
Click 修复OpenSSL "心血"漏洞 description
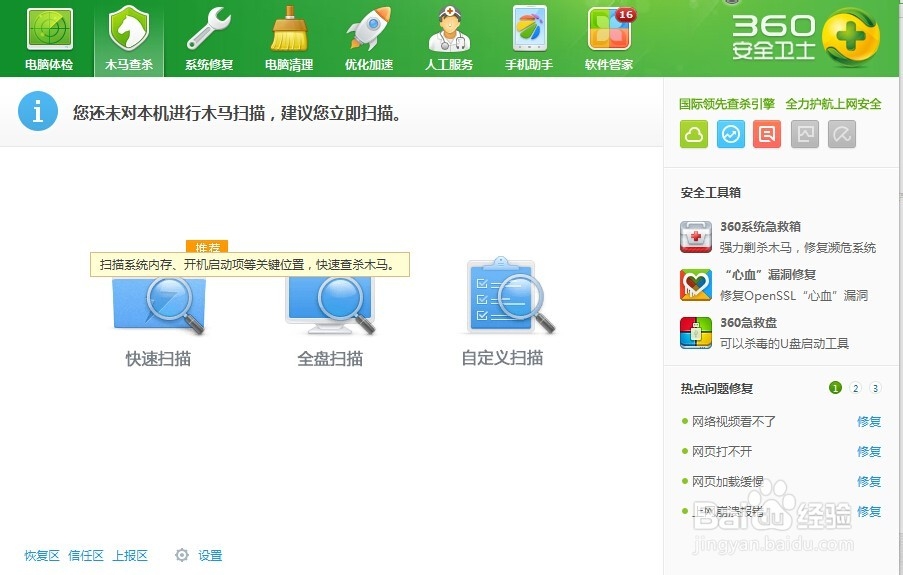click(x=794, y=296)
